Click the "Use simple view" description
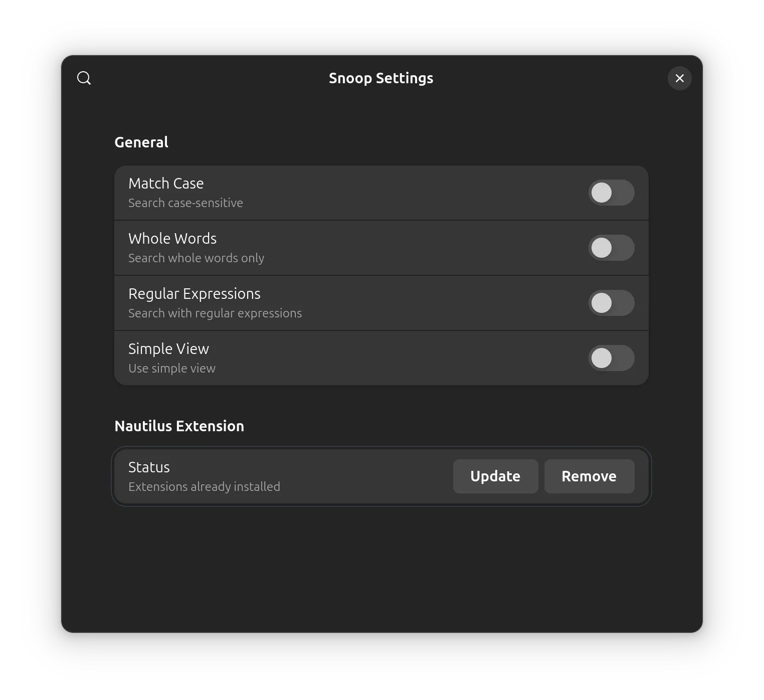 [x=172, y=369]
